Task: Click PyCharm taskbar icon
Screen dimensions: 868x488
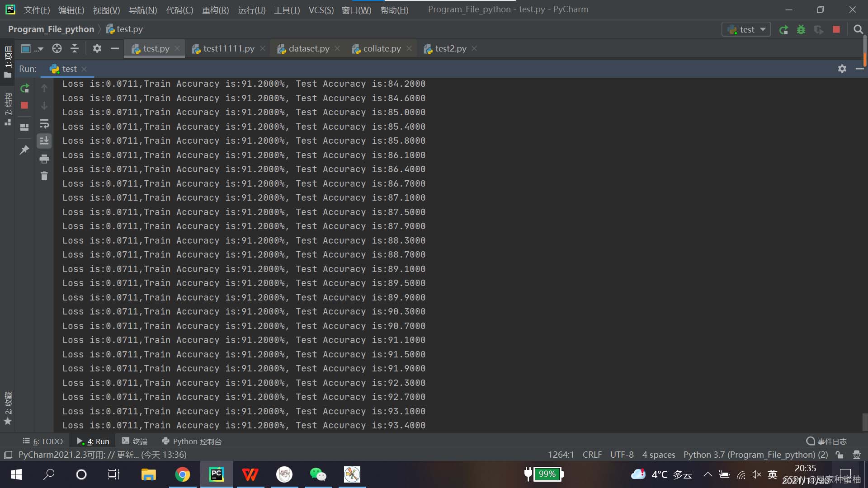Action: click(216, 474)
